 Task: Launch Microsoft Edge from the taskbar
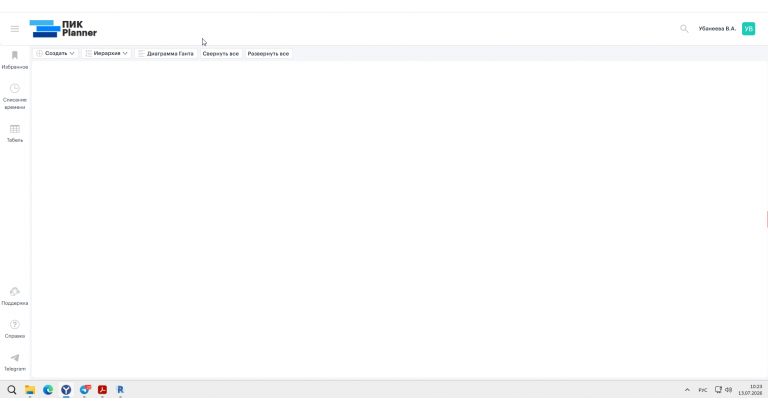[48, 390]
